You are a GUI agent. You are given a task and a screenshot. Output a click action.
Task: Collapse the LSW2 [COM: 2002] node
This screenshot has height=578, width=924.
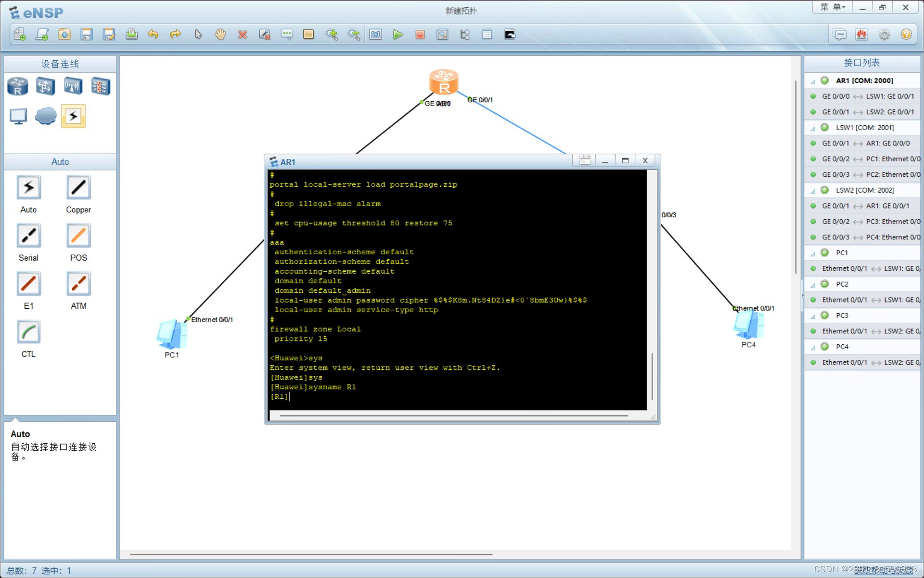point(813,191)
